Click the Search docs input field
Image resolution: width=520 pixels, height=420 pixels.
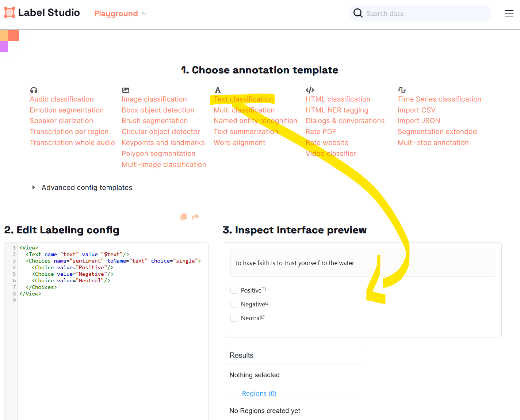point(425,14)
